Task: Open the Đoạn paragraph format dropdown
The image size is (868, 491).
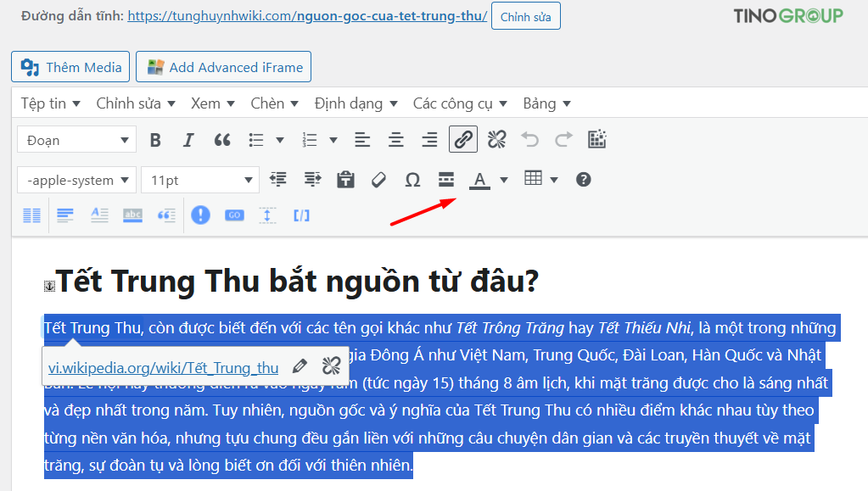Action: [76, 140]
